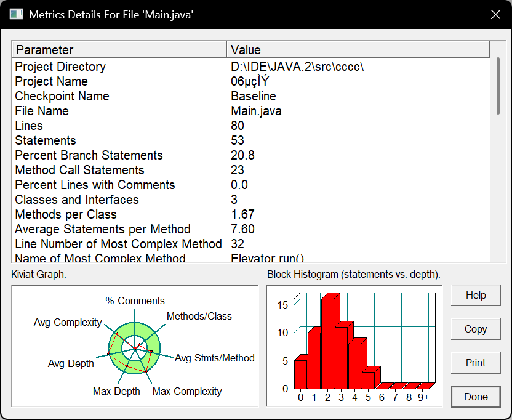512x420 pixels.
Task: Click the Avg Stmts/Method axis label
Action: (215, 358)
